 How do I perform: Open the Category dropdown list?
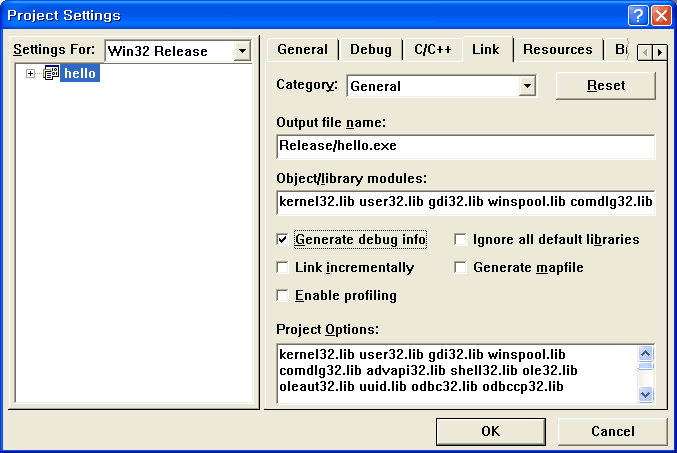click(x=527, y=86)
